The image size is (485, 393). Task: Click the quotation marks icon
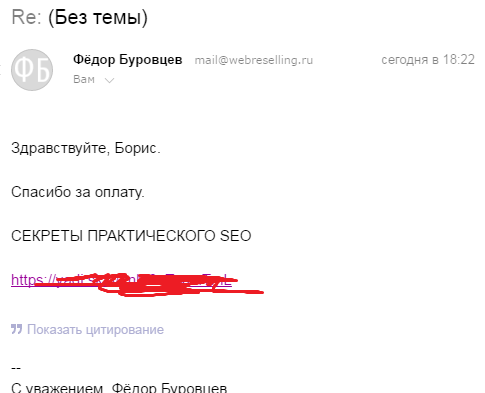(x=16, y=329)
